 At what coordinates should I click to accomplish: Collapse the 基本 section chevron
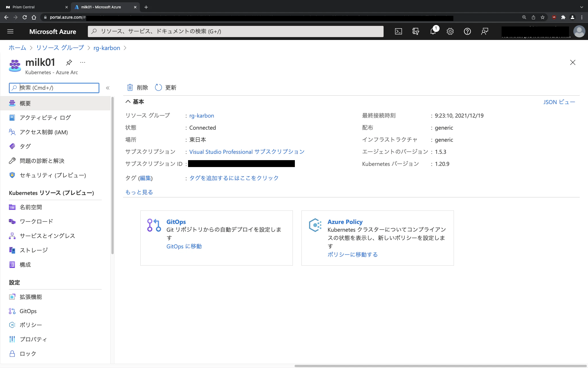(128, 101)
